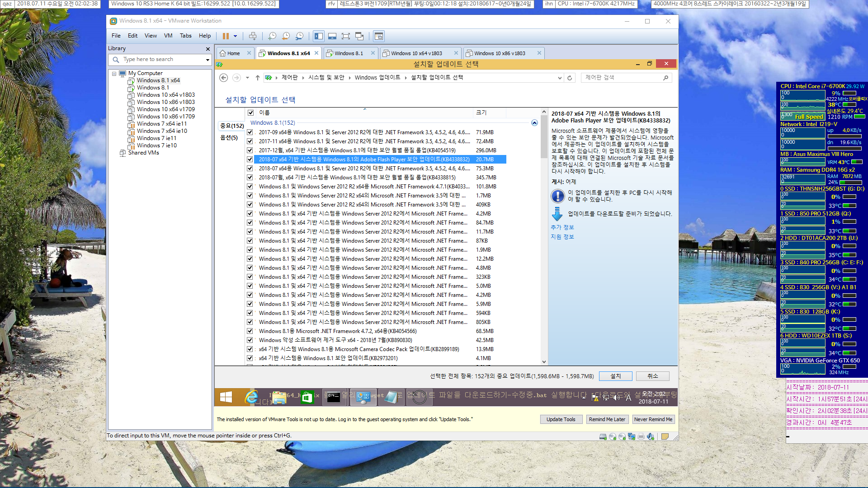Click the back arrow in Control Panel

click(x=223, y=78)
